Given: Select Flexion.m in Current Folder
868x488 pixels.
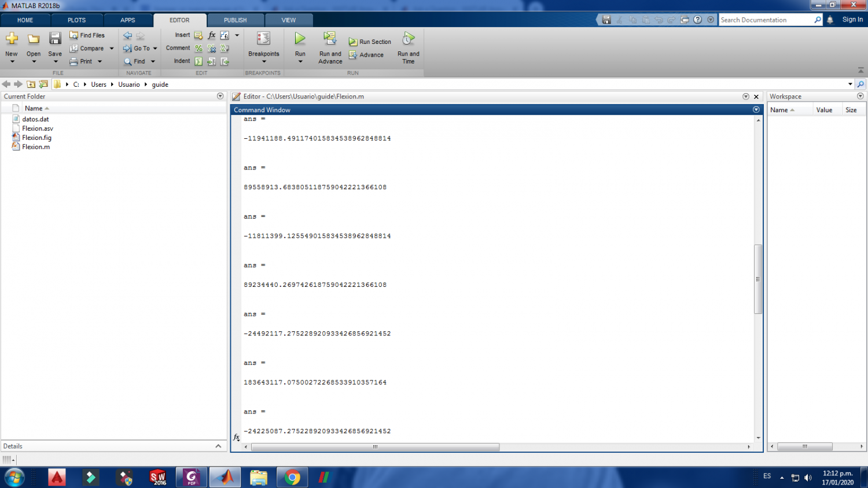Looking at the screenshot, I should click(x=36, y=147).
